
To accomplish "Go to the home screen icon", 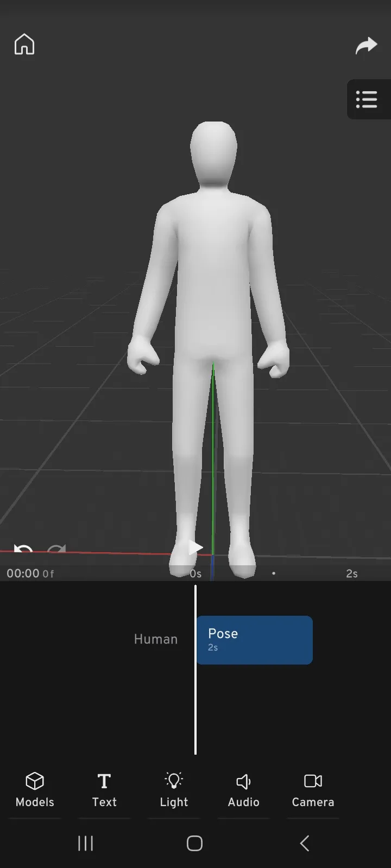I will pyautogui.click(x=24, y=44).
